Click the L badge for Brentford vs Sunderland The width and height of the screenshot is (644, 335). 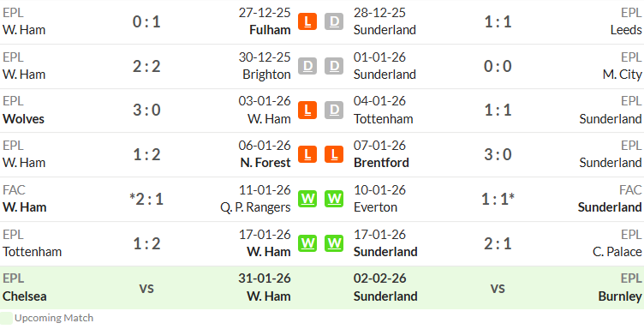pyautogui.click(x=334, y=154)
